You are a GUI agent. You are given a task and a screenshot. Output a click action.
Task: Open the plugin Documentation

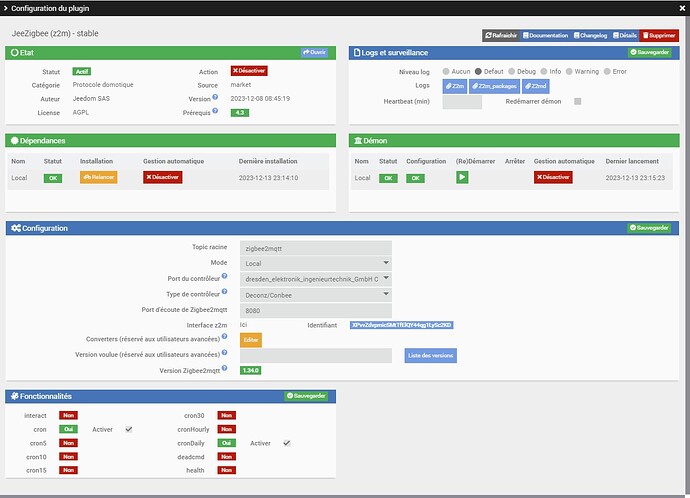click(x=546, y=36)
